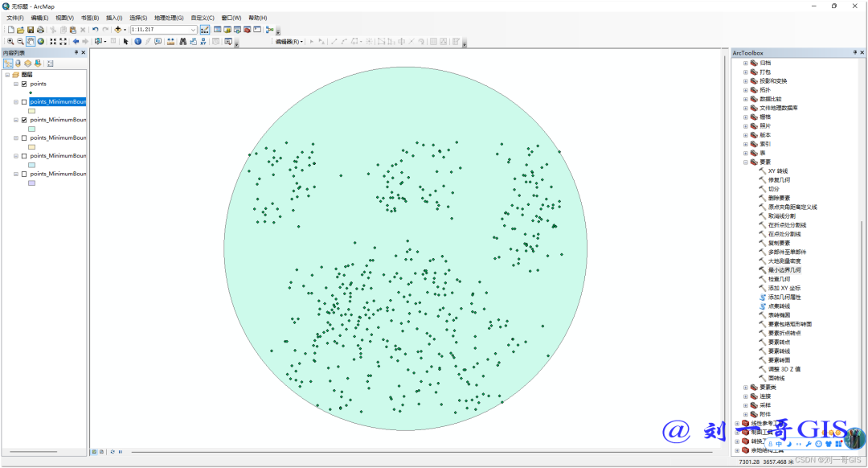Uncheck the mint green layer checkbox
This screenshot has height=468, width=868.
[24, 120]
